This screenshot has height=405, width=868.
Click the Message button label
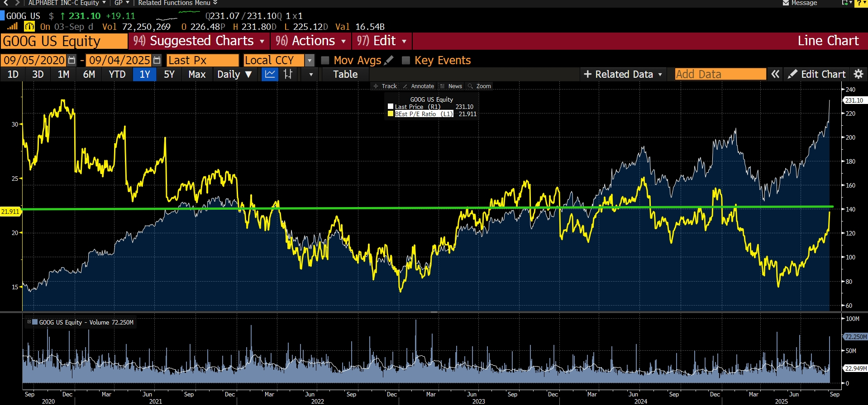click(804, 3)
